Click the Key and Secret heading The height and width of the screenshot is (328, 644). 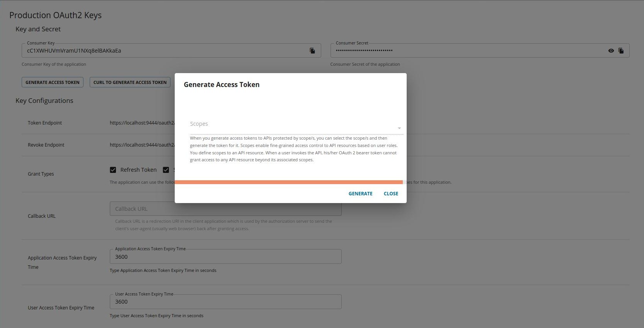[x=38, y=29]
